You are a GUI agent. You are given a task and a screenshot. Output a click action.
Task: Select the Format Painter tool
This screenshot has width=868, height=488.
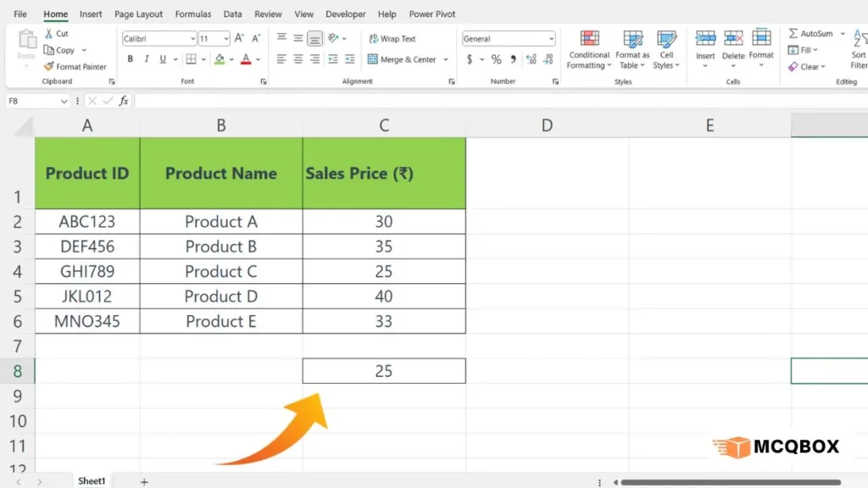(x=75, y=66)
